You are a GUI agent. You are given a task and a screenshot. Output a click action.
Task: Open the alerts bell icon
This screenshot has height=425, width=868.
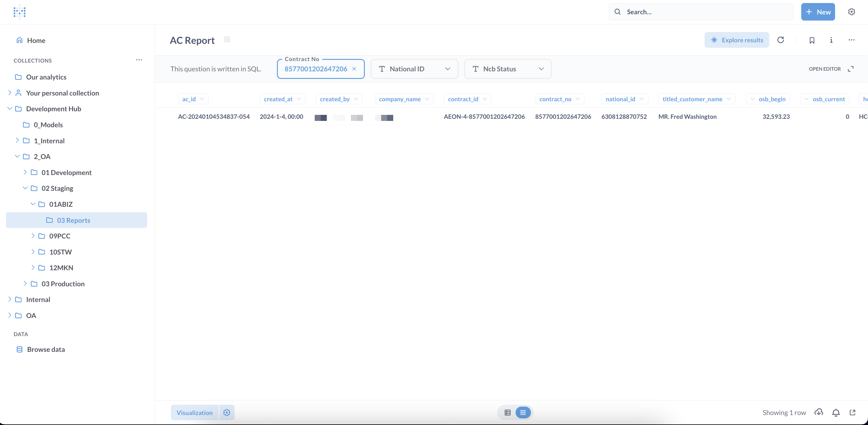coord(836,412)
